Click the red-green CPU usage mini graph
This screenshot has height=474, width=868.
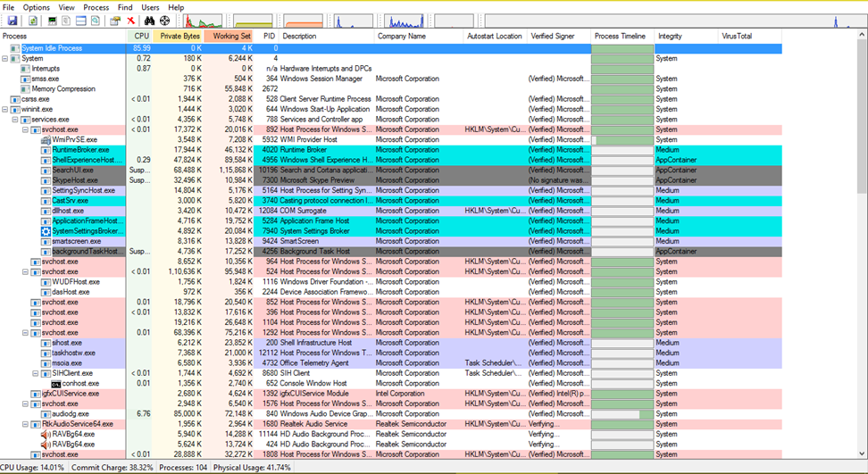(203, 21)
